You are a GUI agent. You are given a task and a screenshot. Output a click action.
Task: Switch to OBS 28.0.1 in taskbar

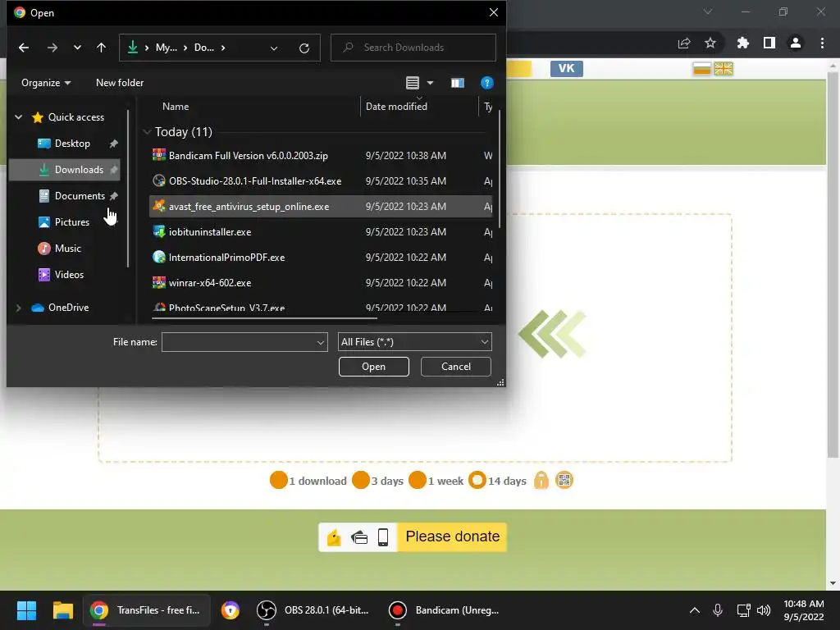click(x=313, y=610)
